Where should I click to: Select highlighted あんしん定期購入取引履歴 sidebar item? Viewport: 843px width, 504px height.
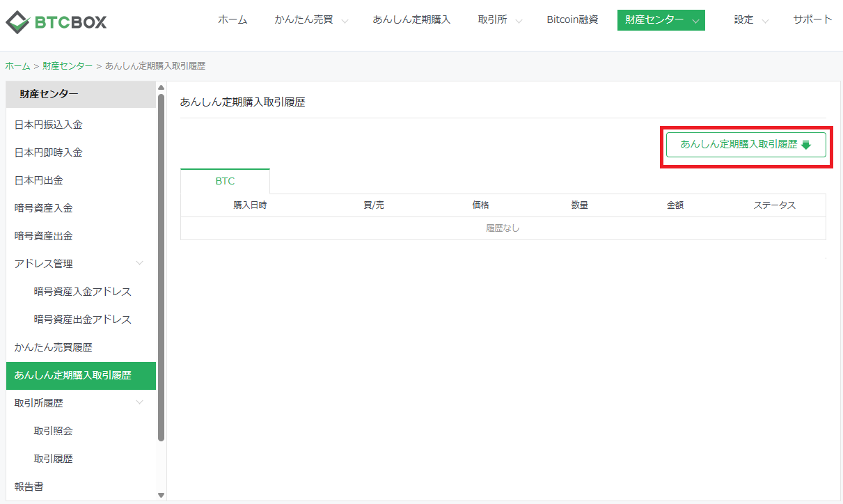coord(81,375)
